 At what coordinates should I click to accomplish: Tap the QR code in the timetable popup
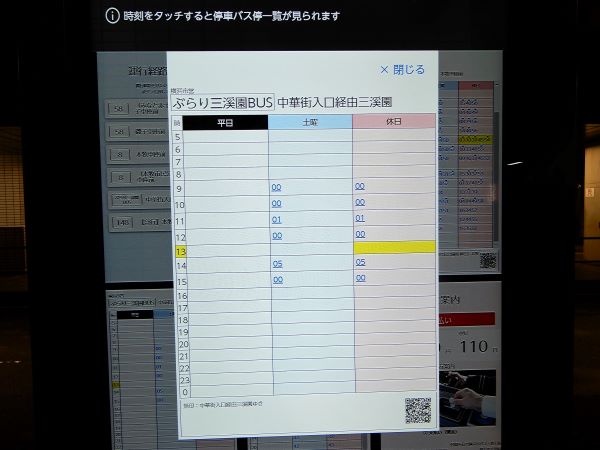[418, 410]
